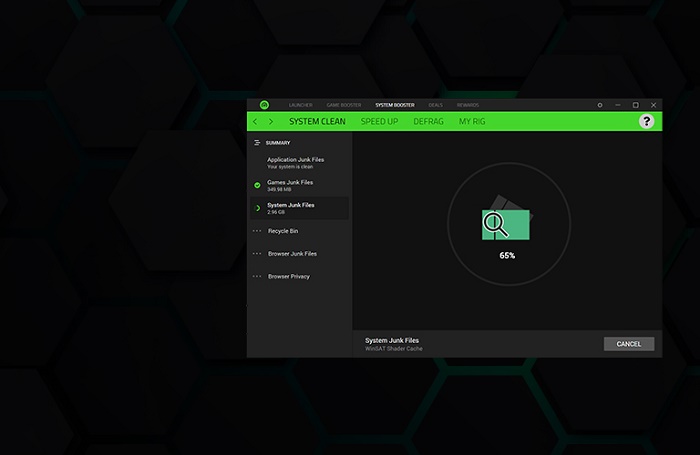Select the Speed Up section

pos(379,122)
